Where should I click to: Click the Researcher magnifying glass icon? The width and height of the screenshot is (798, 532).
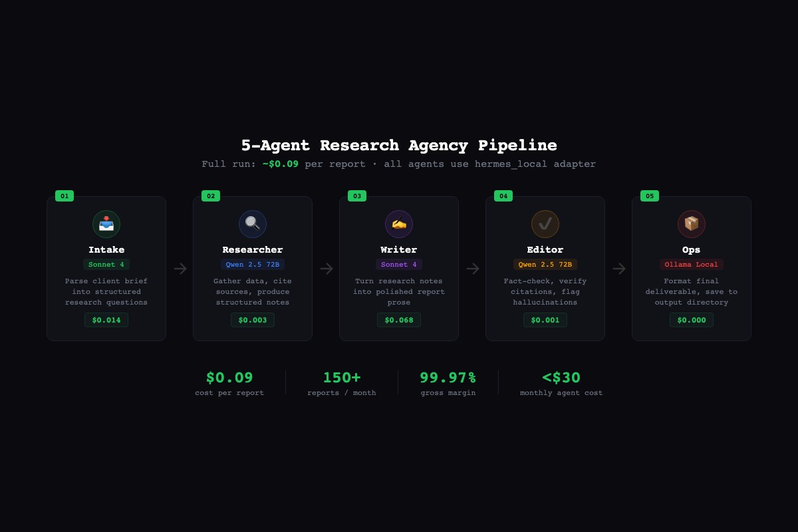pyautogui.click(x=253, y=224)
